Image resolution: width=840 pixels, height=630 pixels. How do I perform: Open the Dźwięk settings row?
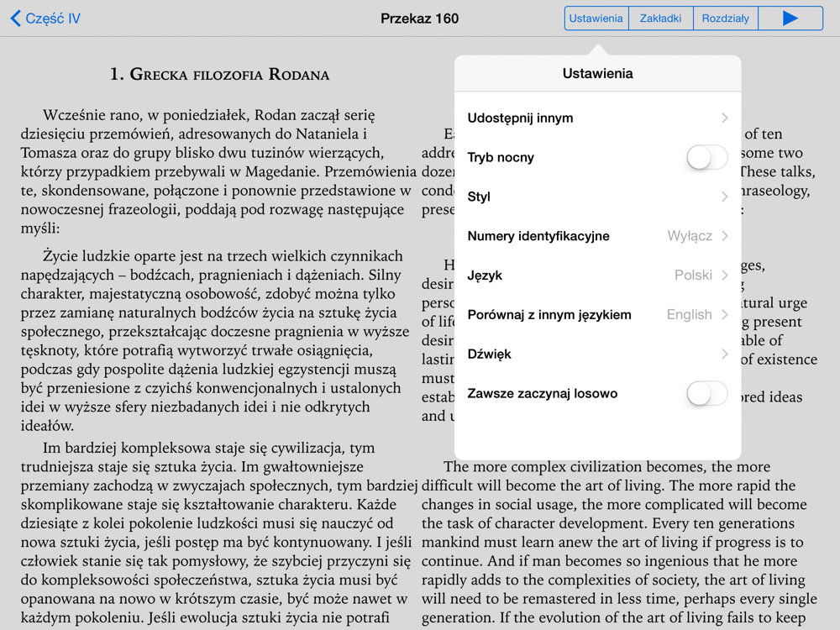click(598, 354)
